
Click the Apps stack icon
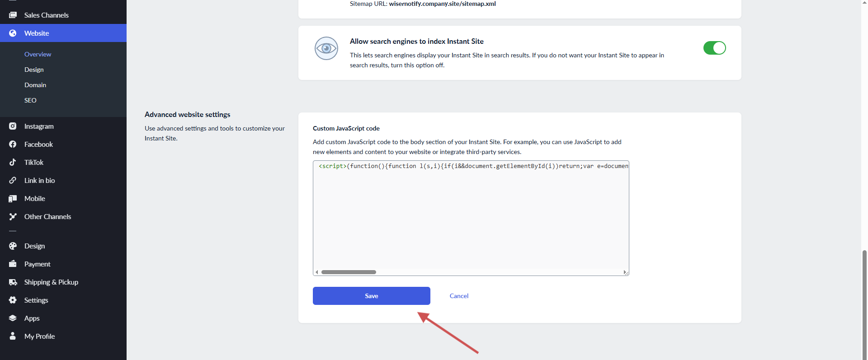tap(13, 318)
